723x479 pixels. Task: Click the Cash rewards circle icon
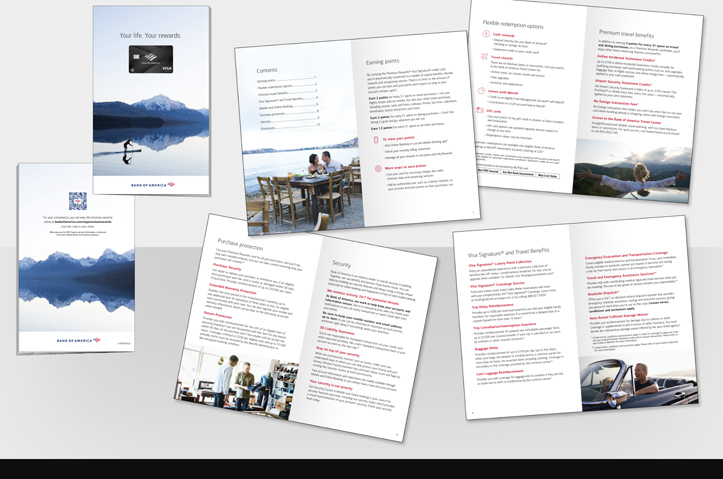pos(486,34)
